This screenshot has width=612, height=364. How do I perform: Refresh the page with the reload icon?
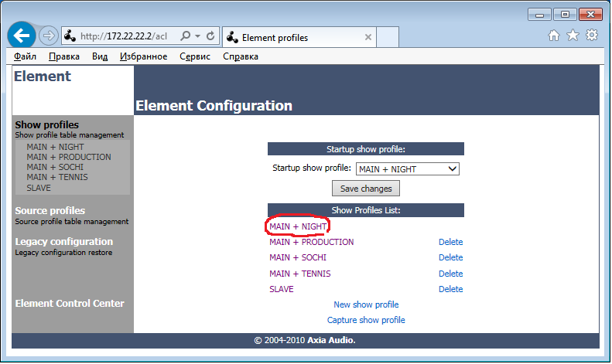click(x=210, y=36)
